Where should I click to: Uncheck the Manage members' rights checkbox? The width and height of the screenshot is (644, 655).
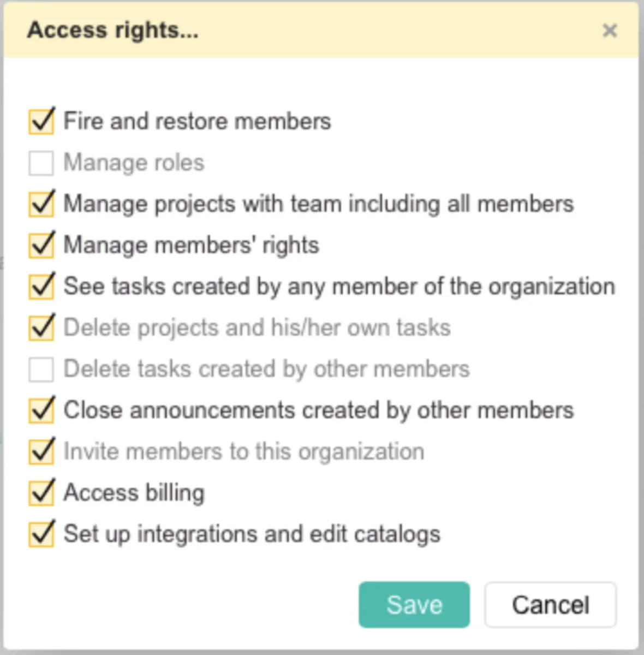point(41,245)
